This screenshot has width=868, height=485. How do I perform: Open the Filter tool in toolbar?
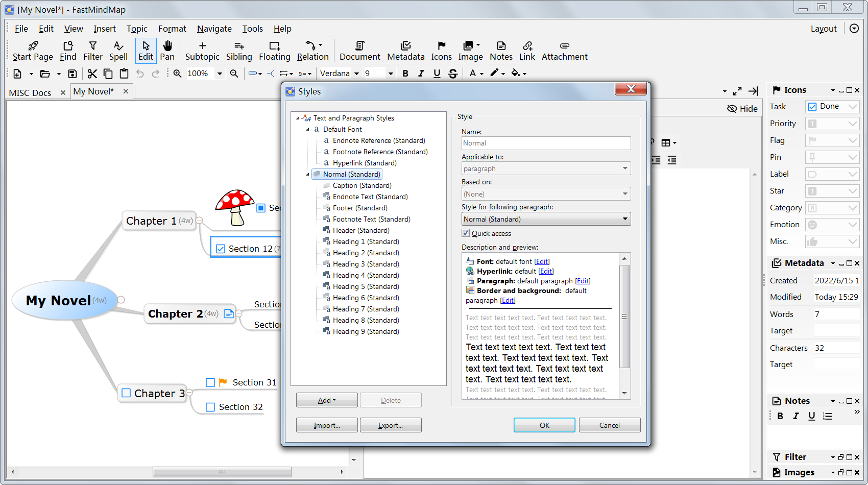pyautogui.click(x=93, y=51)
